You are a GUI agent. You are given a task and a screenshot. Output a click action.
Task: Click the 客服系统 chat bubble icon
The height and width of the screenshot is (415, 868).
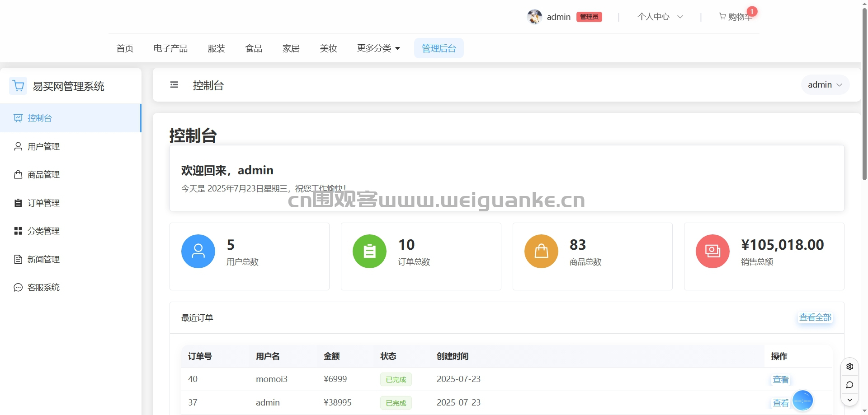[x=18, y=287]
